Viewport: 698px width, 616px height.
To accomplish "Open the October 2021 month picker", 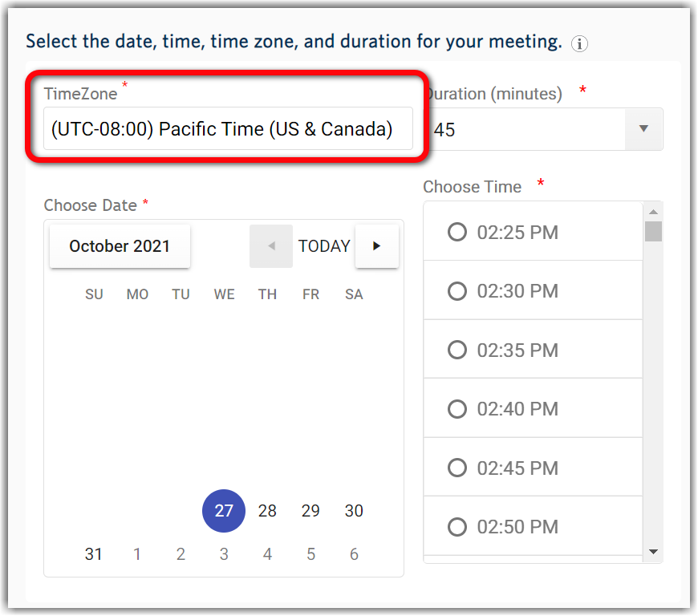I will (x=120, y=246).
